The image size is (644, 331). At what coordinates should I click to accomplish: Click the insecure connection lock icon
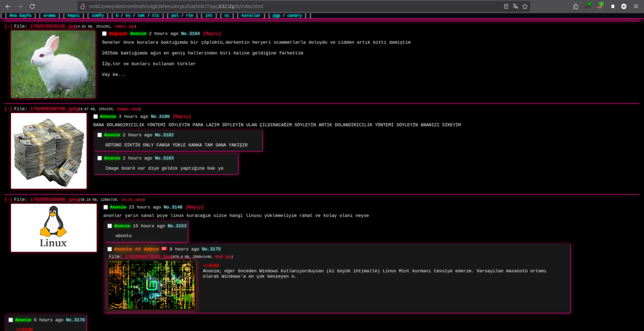83,6
